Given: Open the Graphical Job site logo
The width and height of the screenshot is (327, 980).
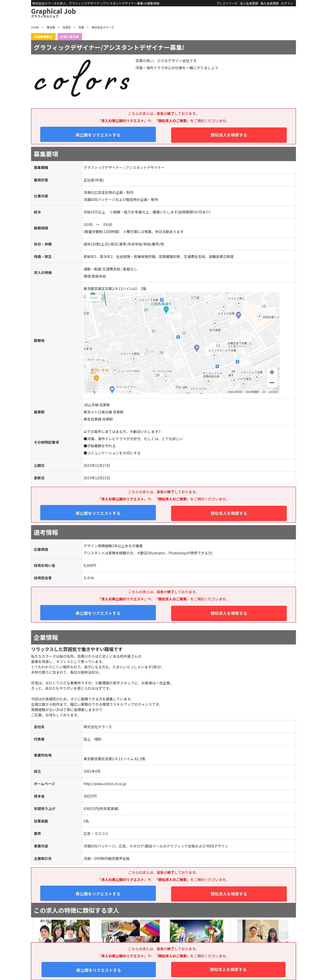Looking at the screenshot, I should point(53,12).
